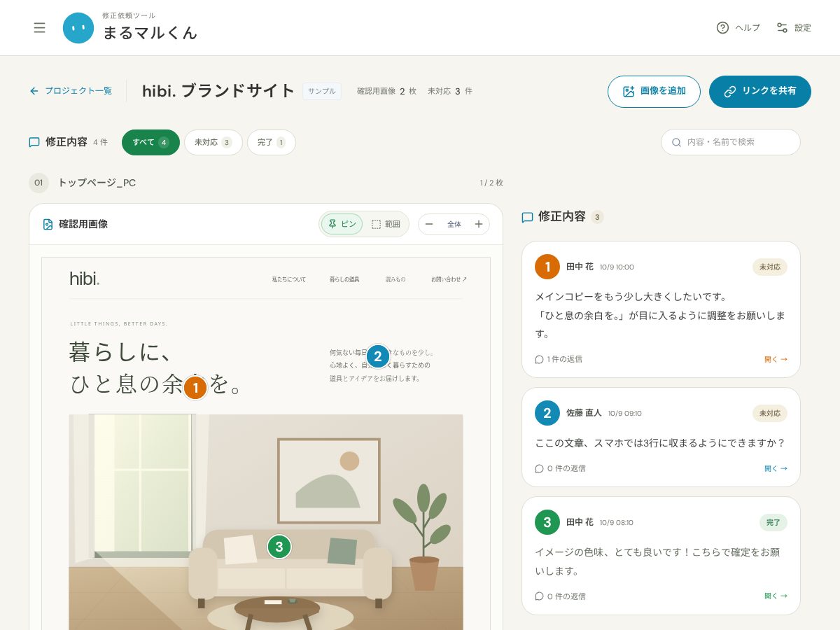Image resolution: width=840 pixels, height=630 pixels.
Task: Click the まるマルくん round face logo
Action: click(x=78, y=28)
